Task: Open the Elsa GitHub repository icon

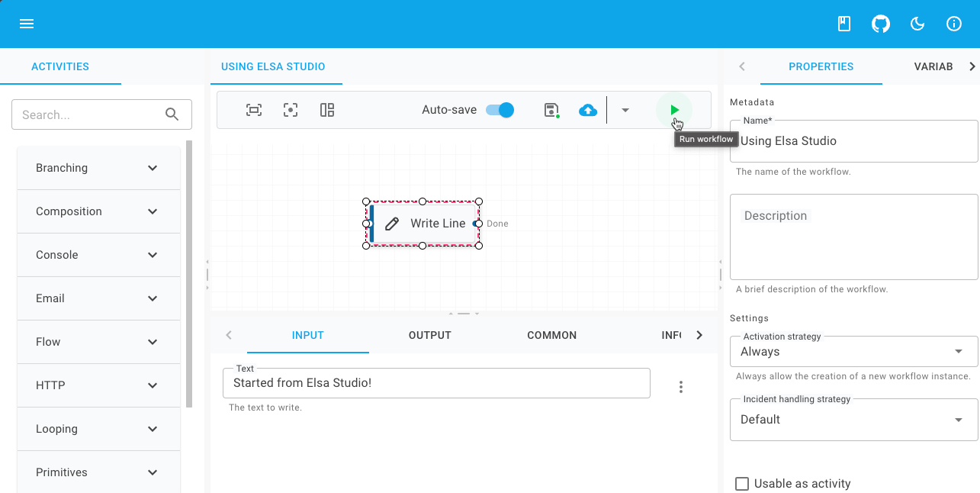Action: (880, 24)
